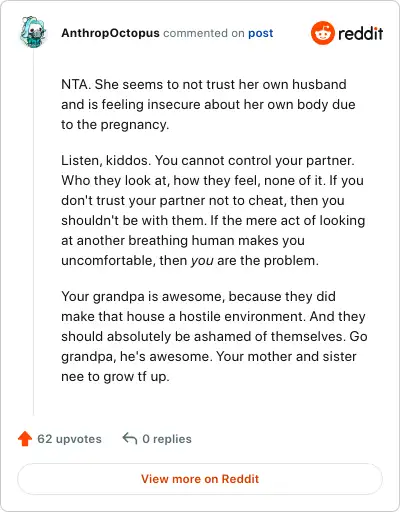Click the orange upvote arrow icon

[x=25, y=439]
